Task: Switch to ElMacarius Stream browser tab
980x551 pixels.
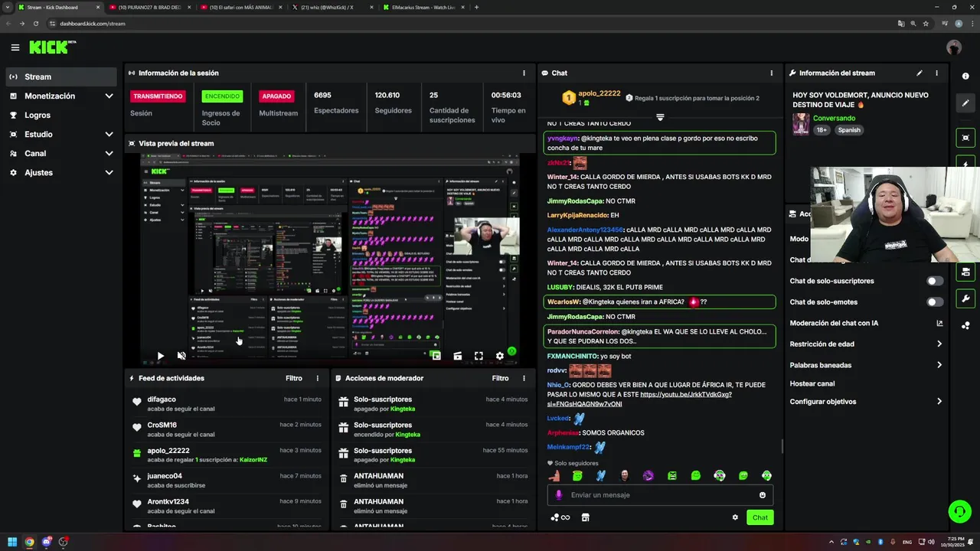Action: 423,7
